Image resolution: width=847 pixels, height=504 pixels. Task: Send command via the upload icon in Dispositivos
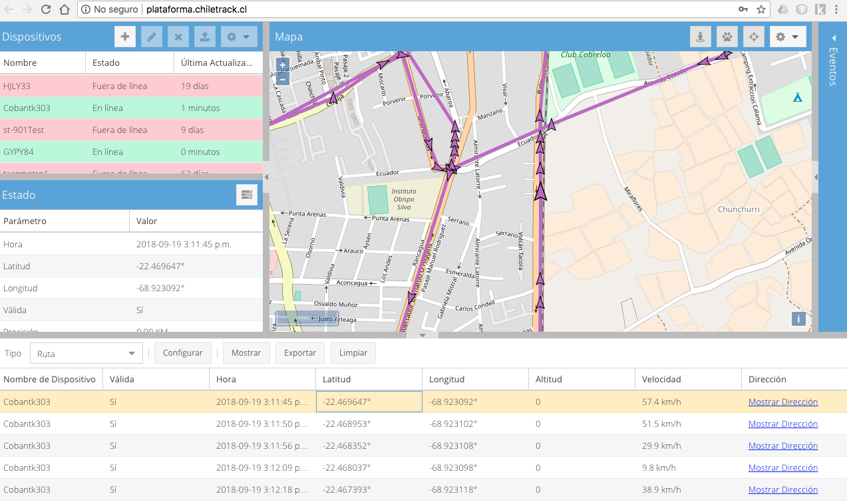(204, 37)
